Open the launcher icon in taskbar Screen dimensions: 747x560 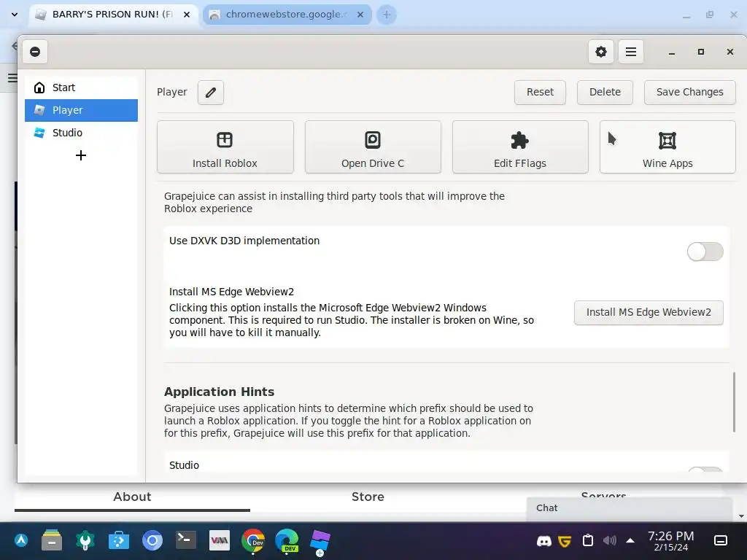tap(21, 540)
